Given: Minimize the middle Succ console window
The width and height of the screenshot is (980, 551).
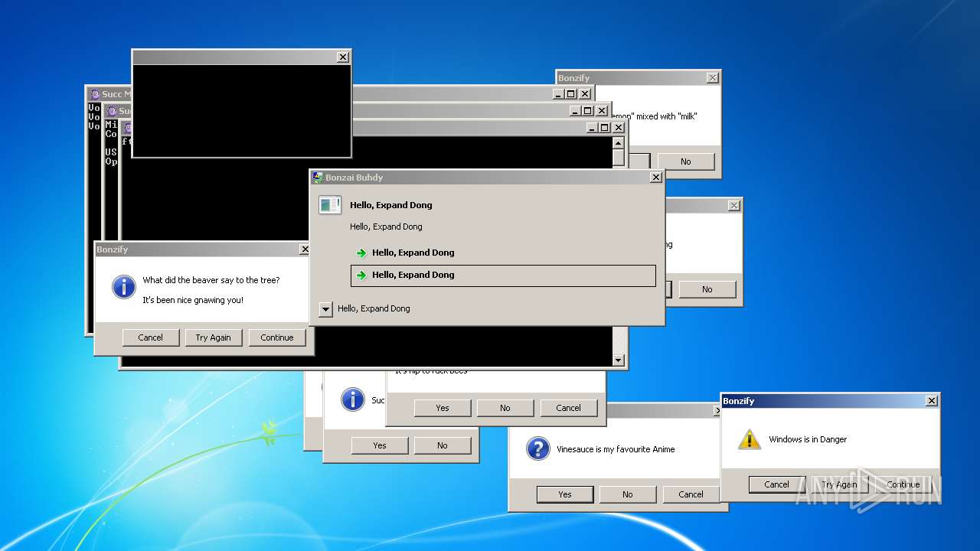Looking at the screenshot, I should point(575,111).
